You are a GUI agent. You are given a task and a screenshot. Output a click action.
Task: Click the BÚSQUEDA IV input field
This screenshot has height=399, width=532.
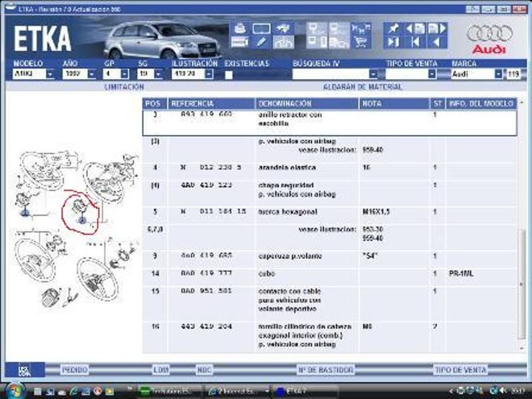point(331,74)
